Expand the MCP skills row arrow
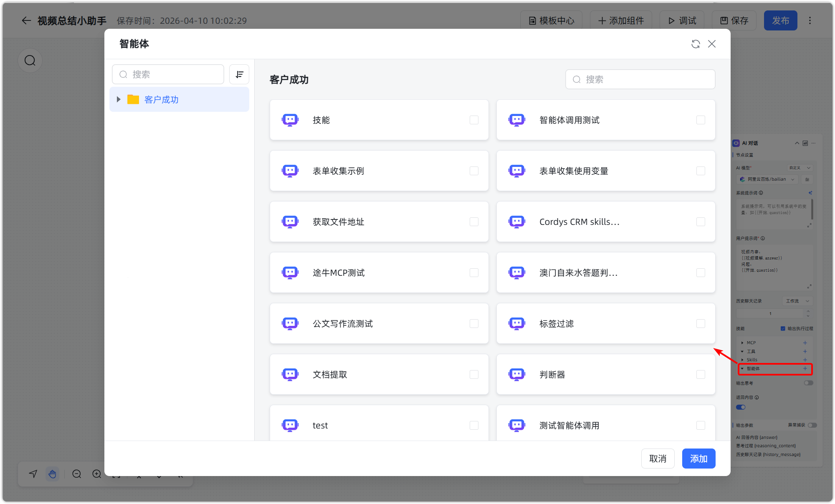Image resolution: width=835 pixels, height=504 pixels. point(742,343)
